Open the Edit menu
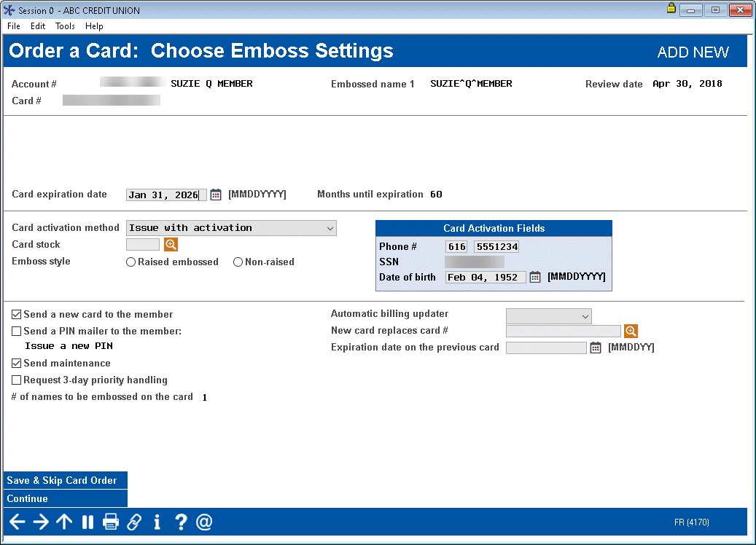756x545 pixels. click(37, 26)
